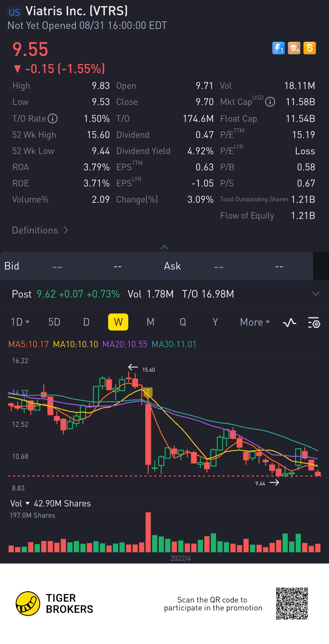
Task: Scan the promotion QR code
Action: [292, 603]
